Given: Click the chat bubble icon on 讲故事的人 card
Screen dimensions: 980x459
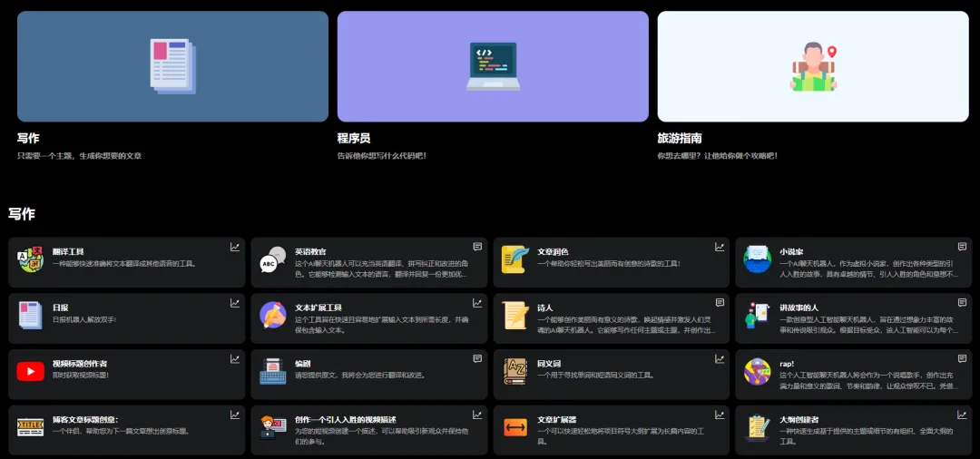Looking at the screenshot, I should [962, 303].
